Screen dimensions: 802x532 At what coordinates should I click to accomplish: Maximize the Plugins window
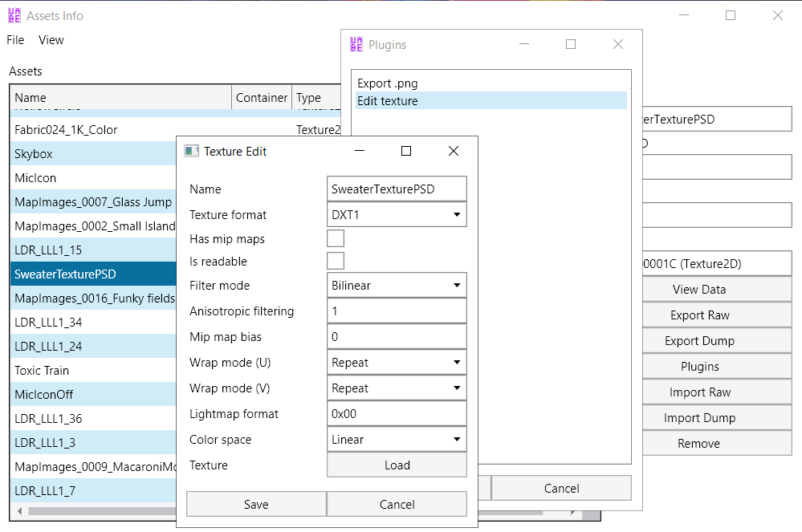tap(571, 45)
